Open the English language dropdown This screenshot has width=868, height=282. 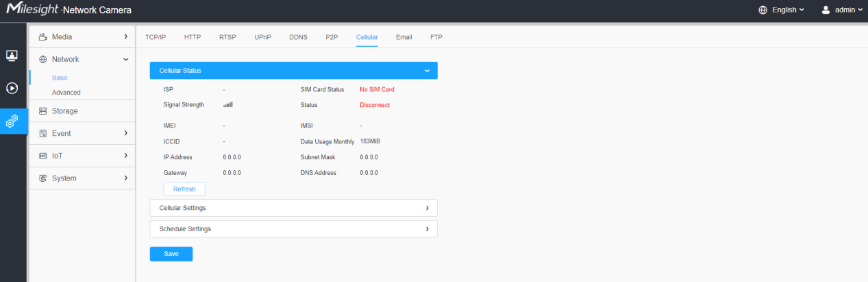(788, 10)
